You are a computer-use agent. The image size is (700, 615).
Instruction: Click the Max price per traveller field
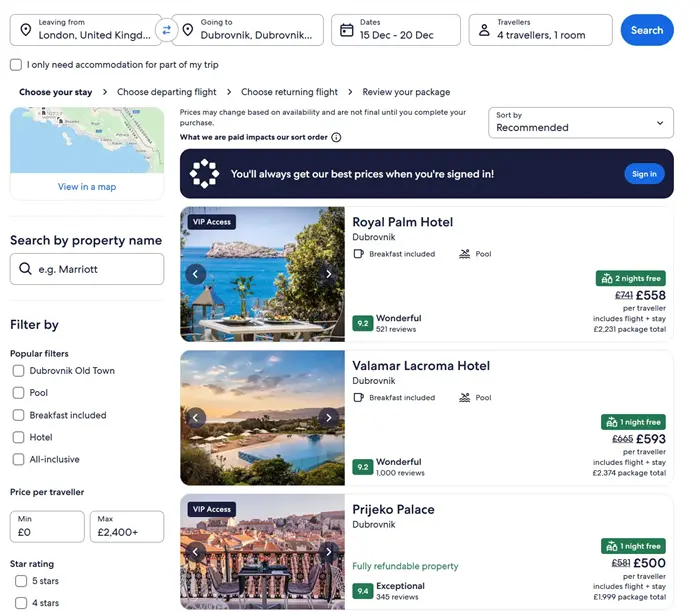coord(127,527)
